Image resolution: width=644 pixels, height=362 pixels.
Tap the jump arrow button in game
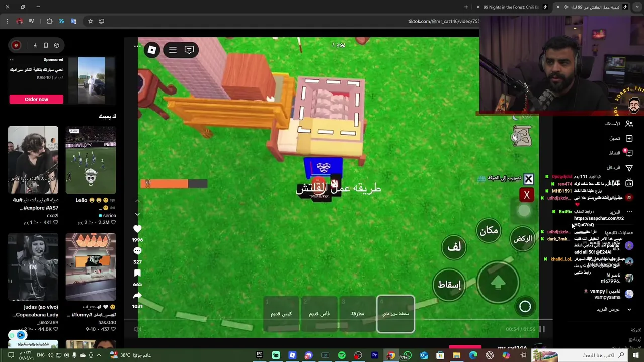click(498, 283)
